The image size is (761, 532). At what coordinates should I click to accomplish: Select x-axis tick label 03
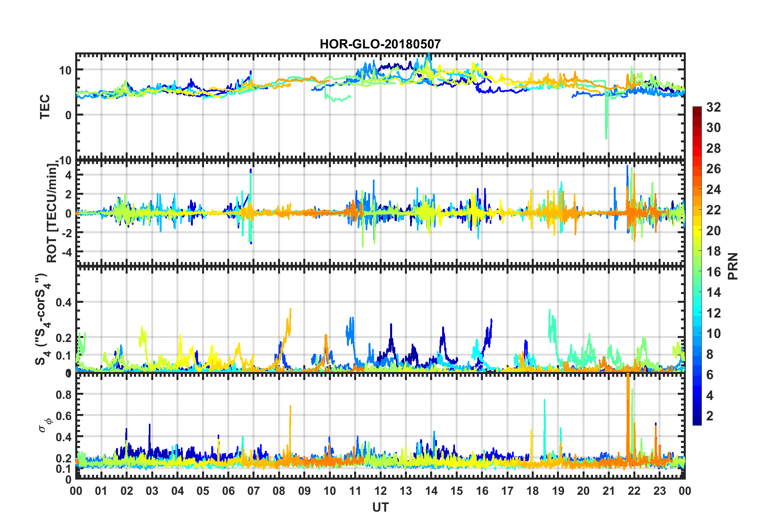152,491
